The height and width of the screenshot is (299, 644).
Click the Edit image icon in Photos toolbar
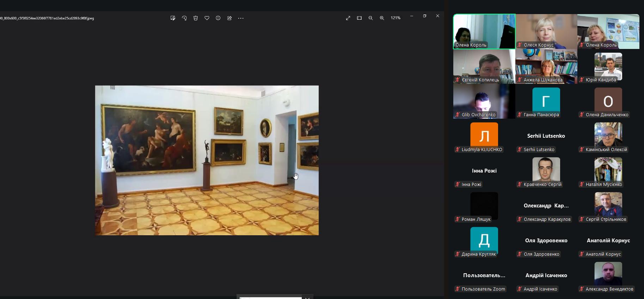[173, 18]
